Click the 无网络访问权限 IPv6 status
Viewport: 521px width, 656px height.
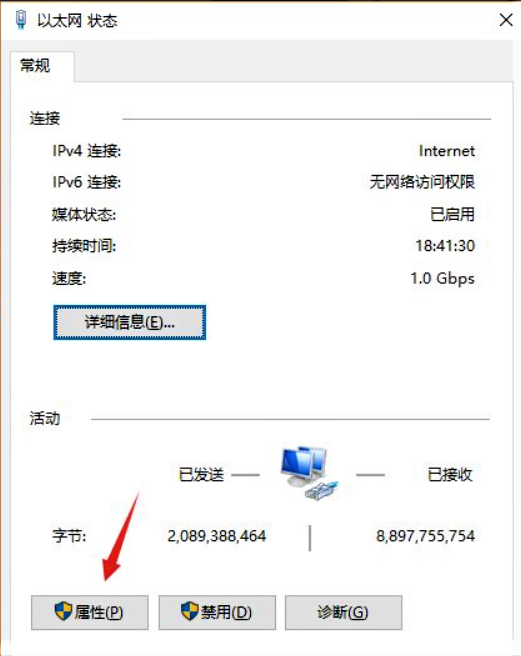click(x=422, y=182)
